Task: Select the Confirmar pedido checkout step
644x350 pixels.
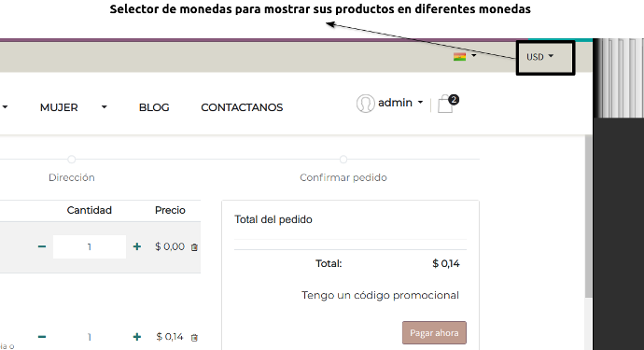Action: pyautogui.click(x=343, y=177)
